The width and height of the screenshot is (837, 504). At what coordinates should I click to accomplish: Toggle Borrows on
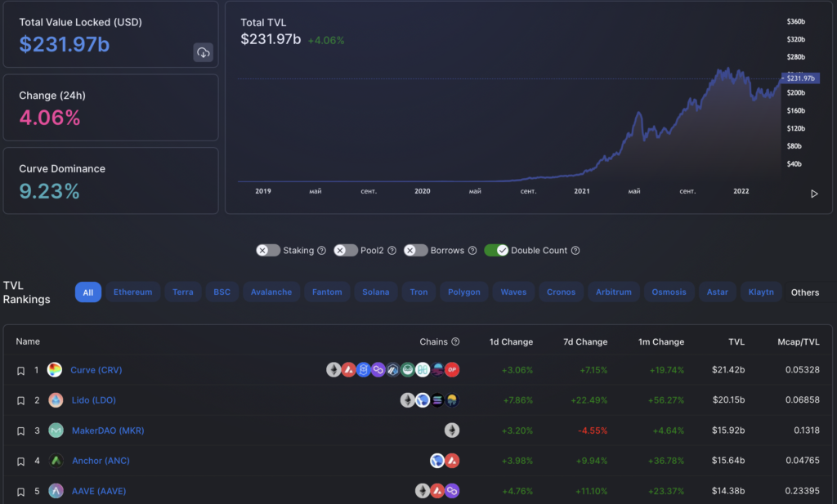tap(415, 251)
